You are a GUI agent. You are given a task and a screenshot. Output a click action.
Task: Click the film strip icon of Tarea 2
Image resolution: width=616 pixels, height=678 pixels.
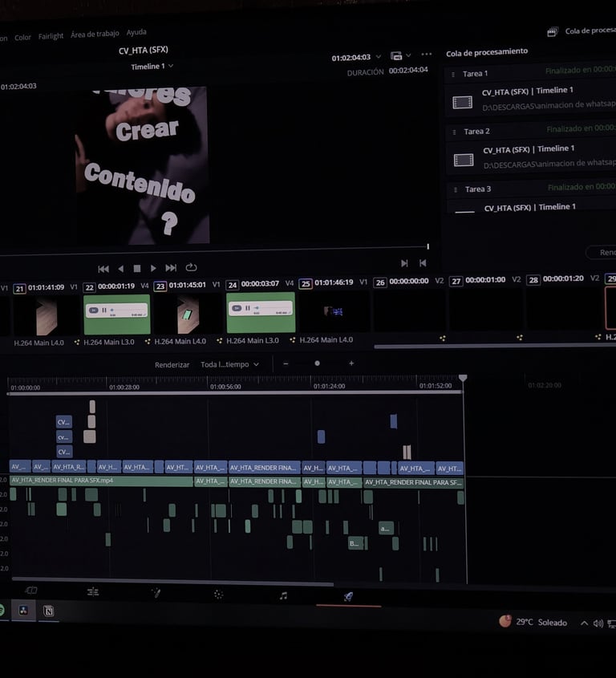click(x=464, y=160)
